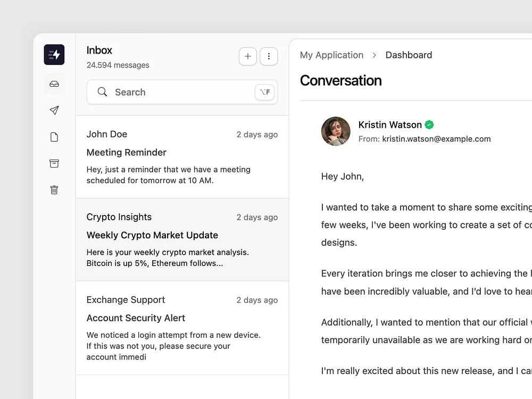Click the ⌥F keyboard shortcut badge
This screenshot has height=399, width=532.
pyautogui.click(x=265, y=92)
